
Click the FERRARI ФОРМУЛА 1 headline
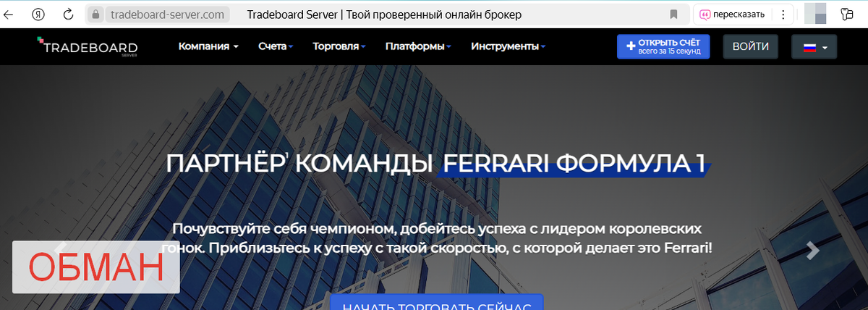574,164
